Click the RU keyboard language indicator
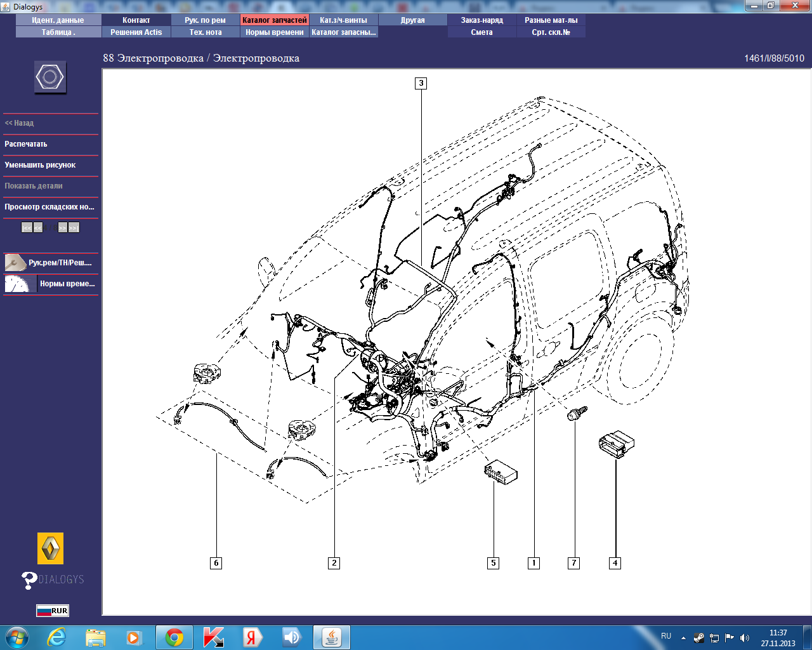This screenshot has height=650, width=812. 666,636
